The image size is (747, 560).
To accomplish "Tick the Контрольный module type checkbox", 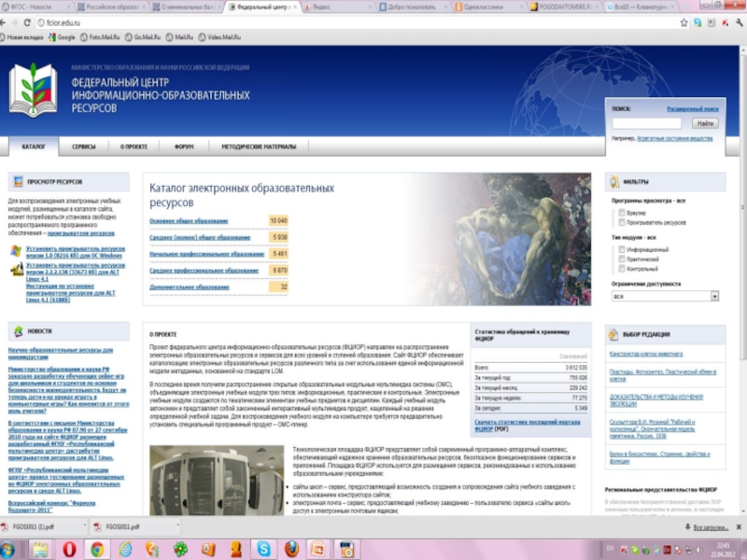I will (621, 268).
